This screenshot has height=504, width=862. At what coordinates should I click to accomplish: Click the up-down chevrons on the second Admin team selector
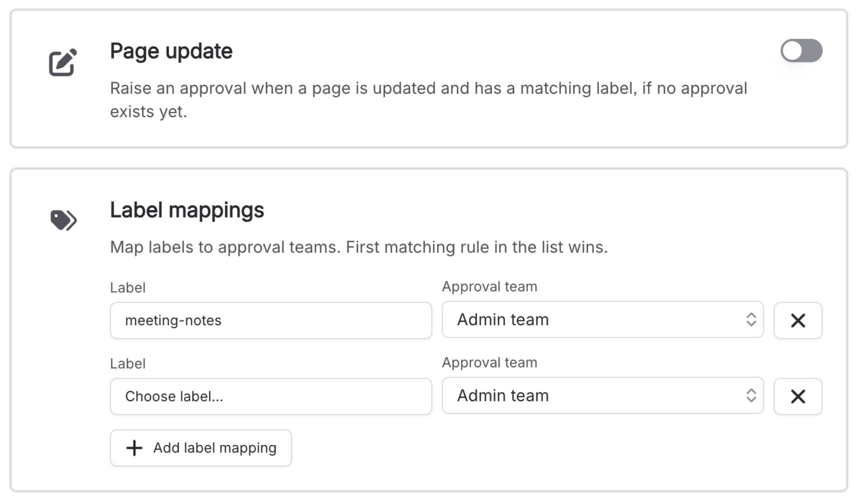coord(751,396)
